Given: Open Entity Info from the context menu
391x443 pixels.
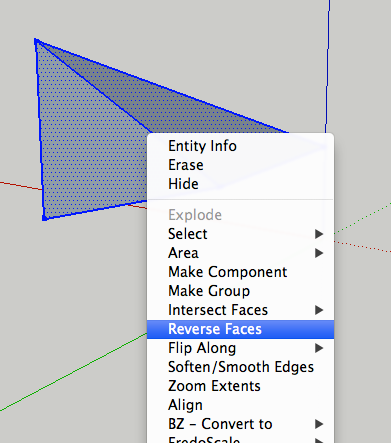Looking at the screenshot, I should click(x=240, y=146).
